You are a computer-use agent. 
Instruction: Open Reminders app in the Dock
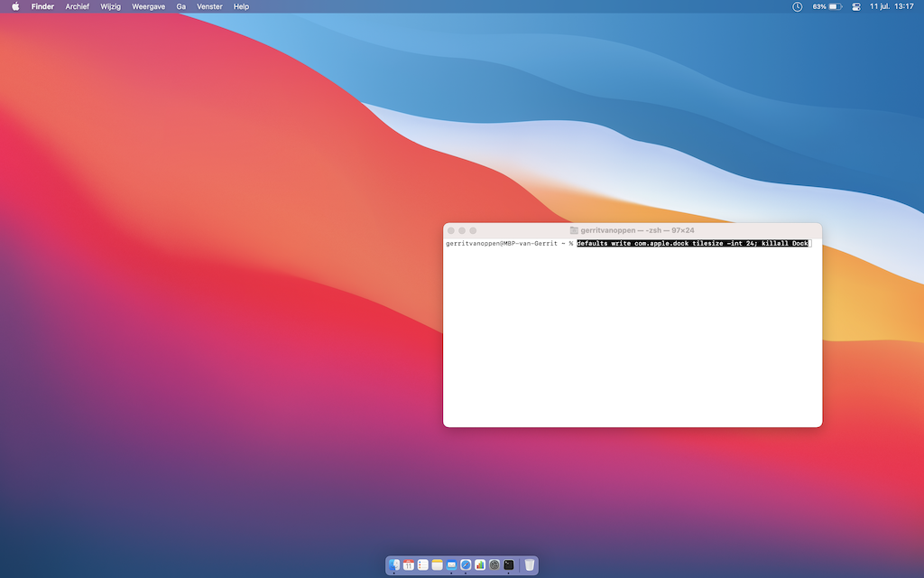click(423, 565)
